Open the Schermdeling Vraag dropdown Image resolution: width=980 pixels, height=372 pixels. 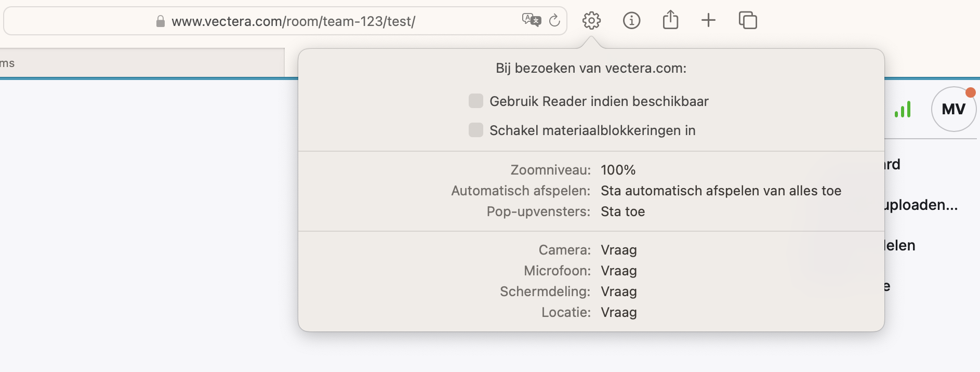618,291
